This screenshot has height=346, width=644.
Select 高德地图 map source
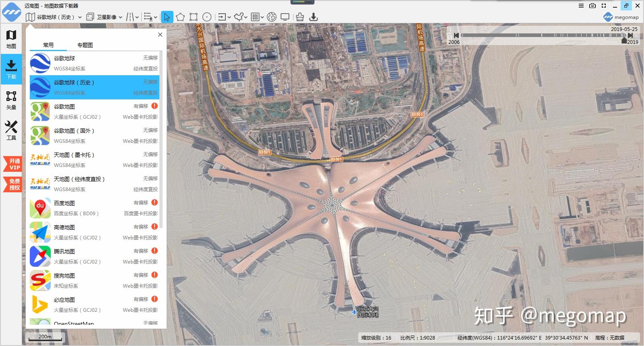pos(95,232)
